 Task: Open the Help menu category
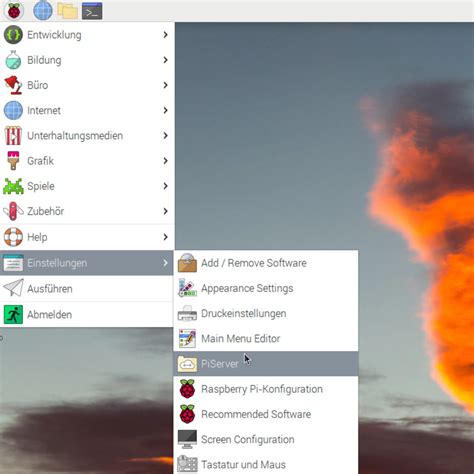[87, 237]
